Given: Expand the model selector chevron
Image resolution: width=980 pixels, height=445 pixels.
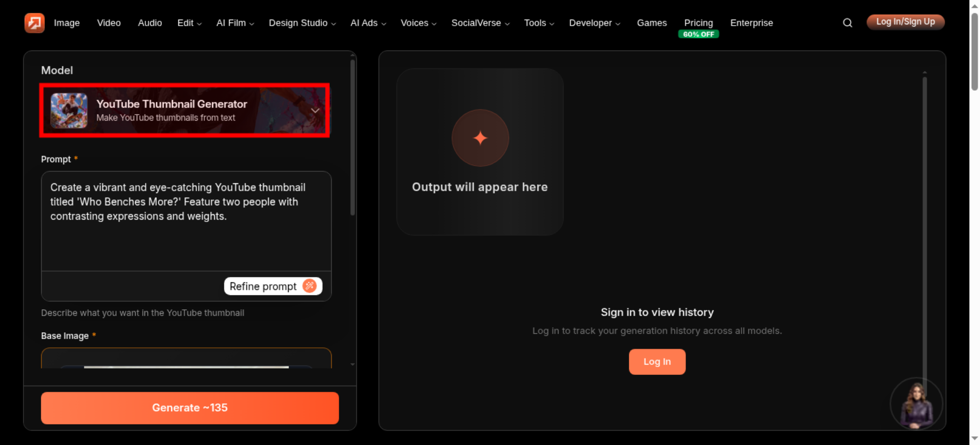Looking at the screenshot, I should click(x=315, y=111).
